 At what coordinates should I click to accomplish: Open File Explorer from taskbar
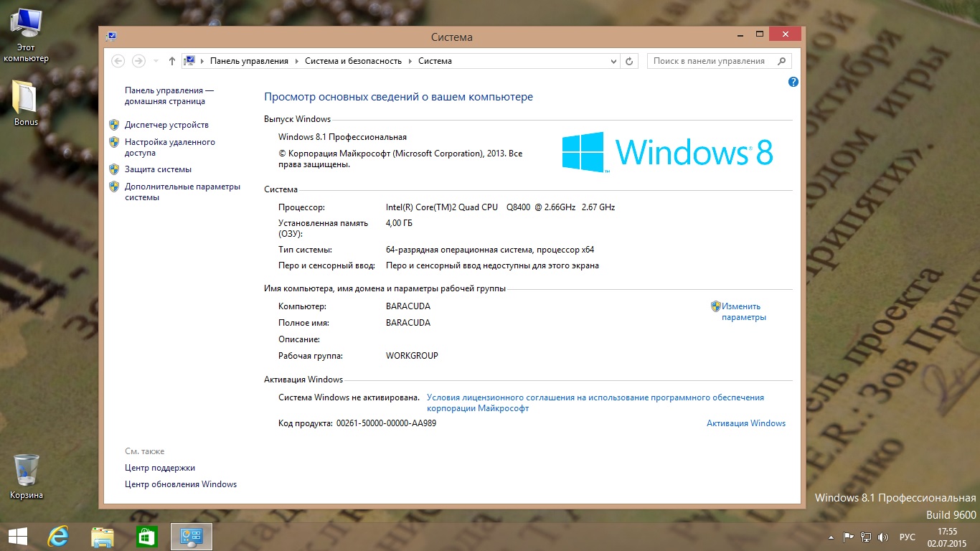103,537
